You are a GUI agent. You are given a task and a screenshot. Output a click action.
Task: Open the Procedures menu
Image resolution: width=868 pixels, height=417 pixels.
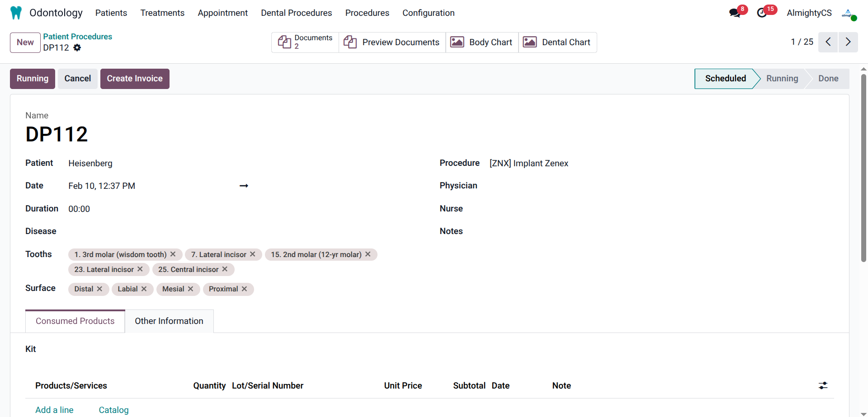click(367, 13)
